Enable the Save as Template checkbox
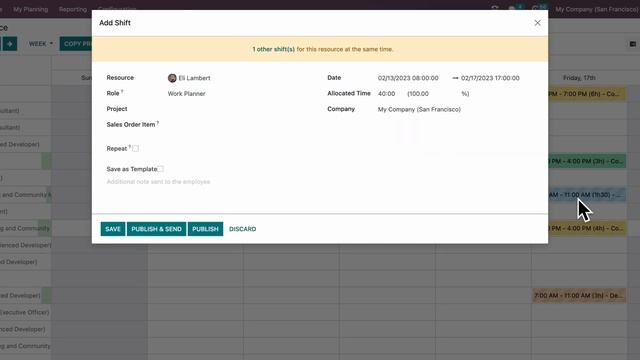Image resolution: width=640 pixels, height=360 pixels. (x=160, y=169)
